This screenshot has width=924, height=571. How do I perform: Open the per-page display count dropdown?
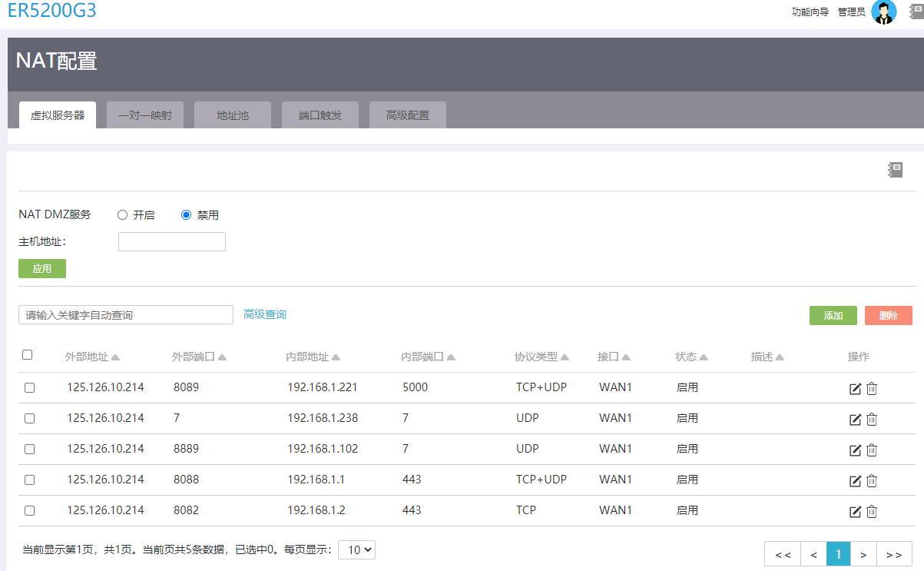pyautogui.click(x=356, y=549)
